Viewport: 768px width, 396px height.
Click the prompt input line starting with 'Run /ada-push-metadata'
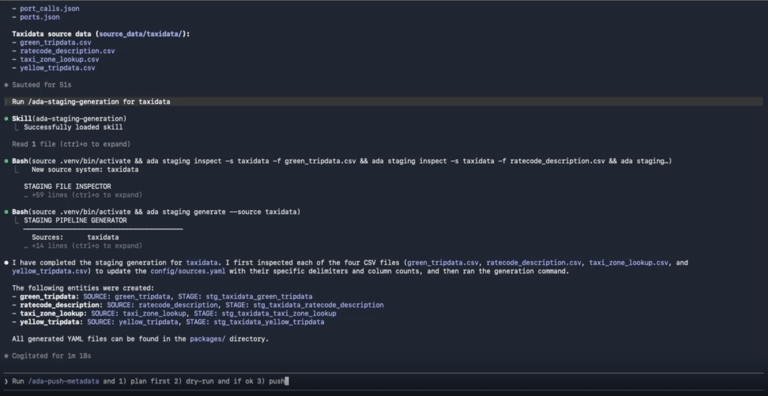384,381
